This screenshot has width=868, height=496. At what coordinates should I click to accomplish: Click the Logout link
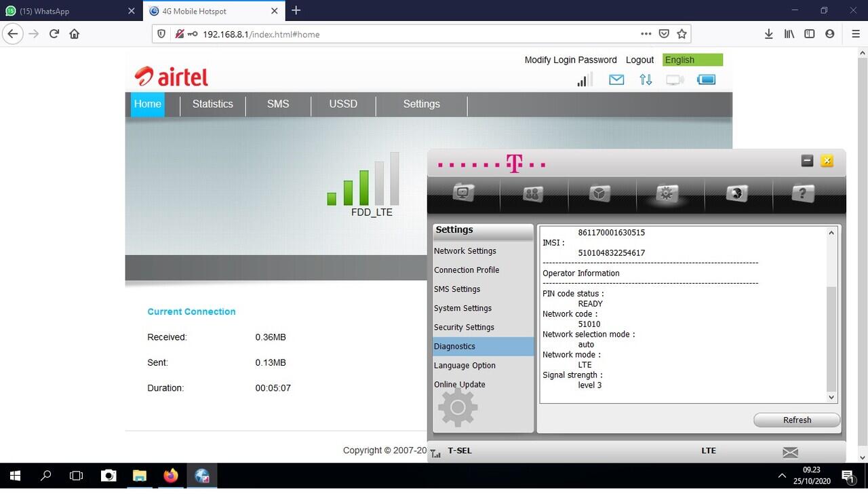click(x=639, y=60)
